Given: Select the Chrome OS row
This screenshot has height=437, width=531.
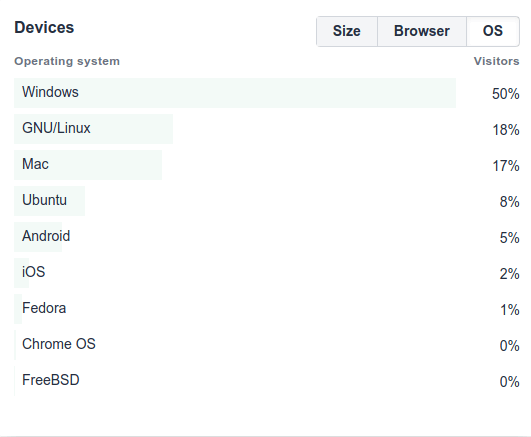Looking at the screenshot, I should 267,345.
